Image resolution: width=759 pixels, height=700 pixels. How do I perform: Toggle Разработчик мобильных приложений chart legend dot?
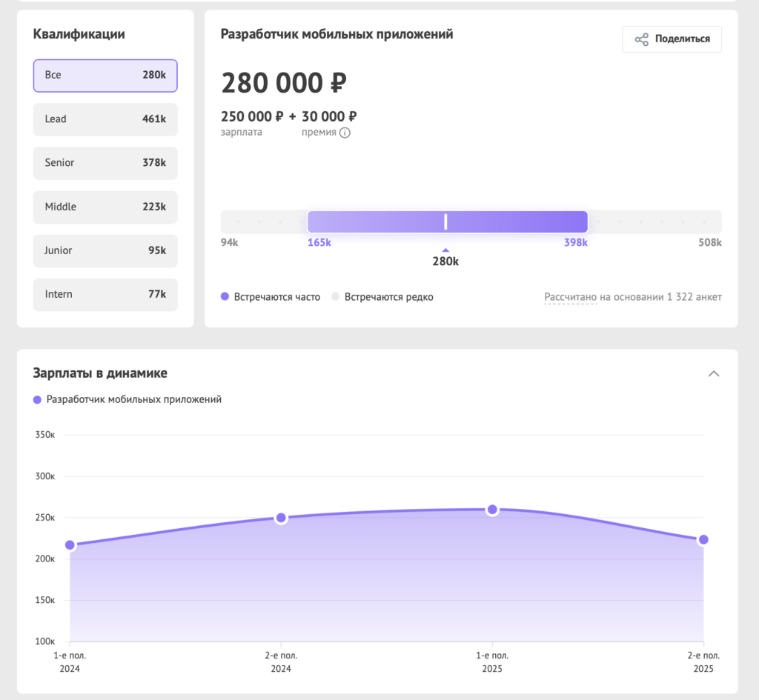coord(38,400)
